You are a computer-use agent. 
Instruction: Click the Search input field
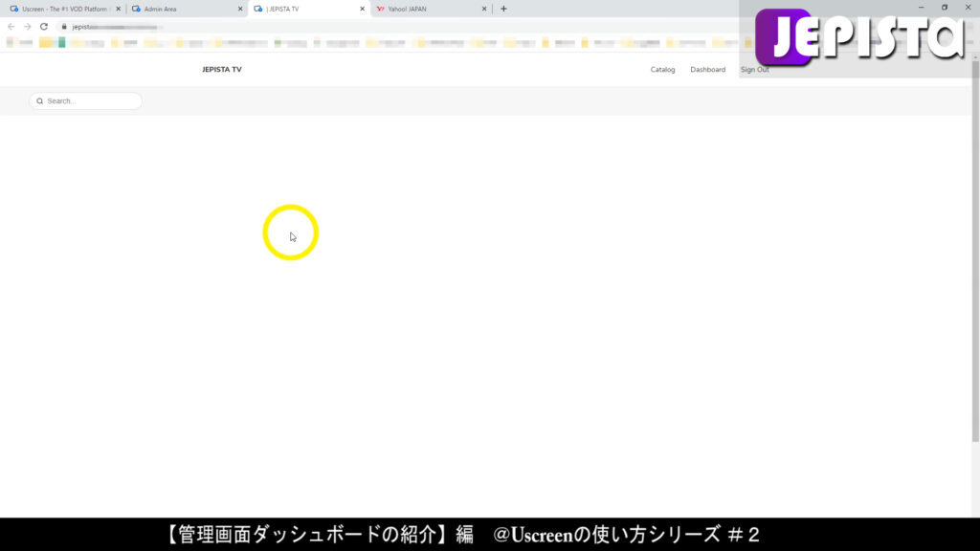pos(85,100)
